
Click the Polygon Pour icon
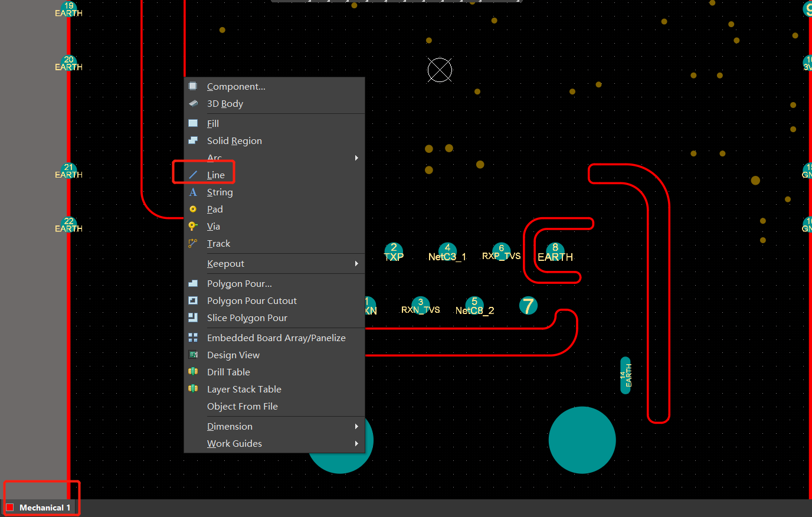[193, 283]
